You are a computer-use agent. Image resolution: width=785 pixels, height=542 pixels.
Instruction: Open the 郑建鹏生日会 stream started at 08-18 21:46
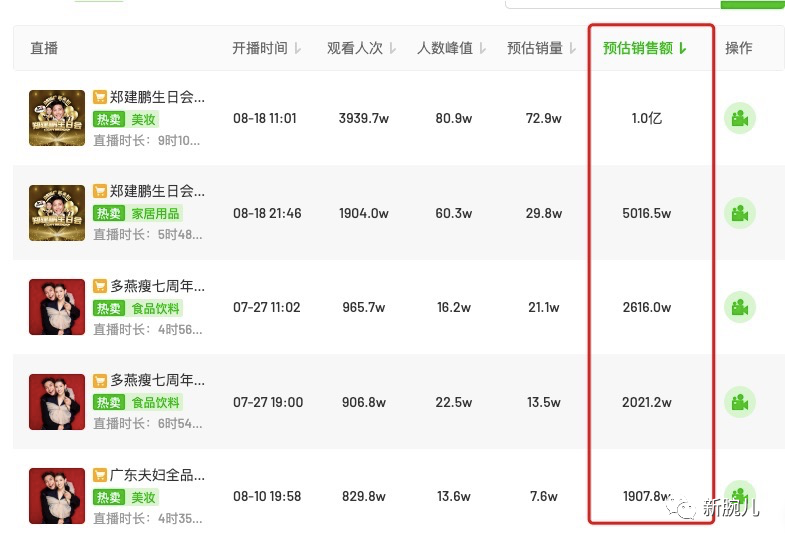(x=157, y=192)
